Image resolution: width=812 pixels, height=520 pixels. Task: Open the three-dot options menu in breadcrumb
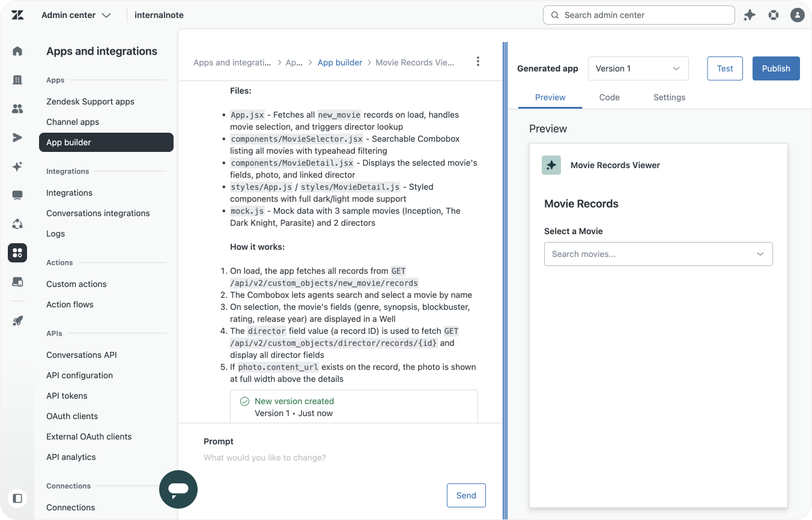coord(478,61)
